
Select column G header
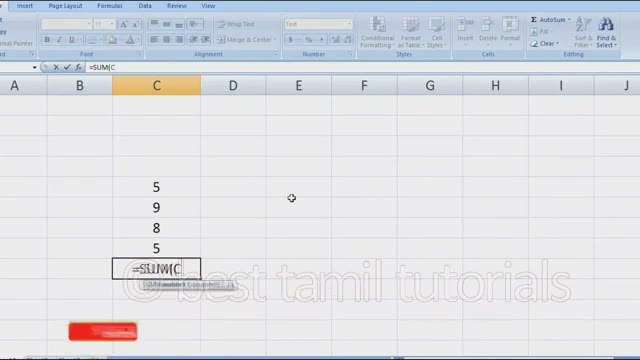(x=430, y=85)
